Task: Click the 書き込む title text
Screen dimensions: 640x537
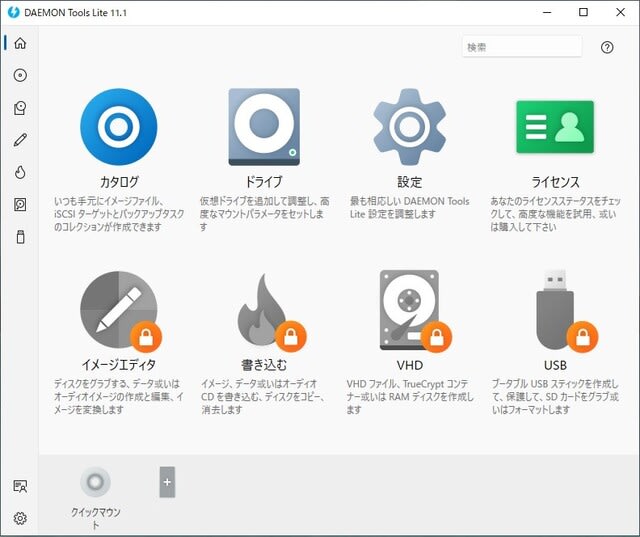Action: (x=264, y=365)
